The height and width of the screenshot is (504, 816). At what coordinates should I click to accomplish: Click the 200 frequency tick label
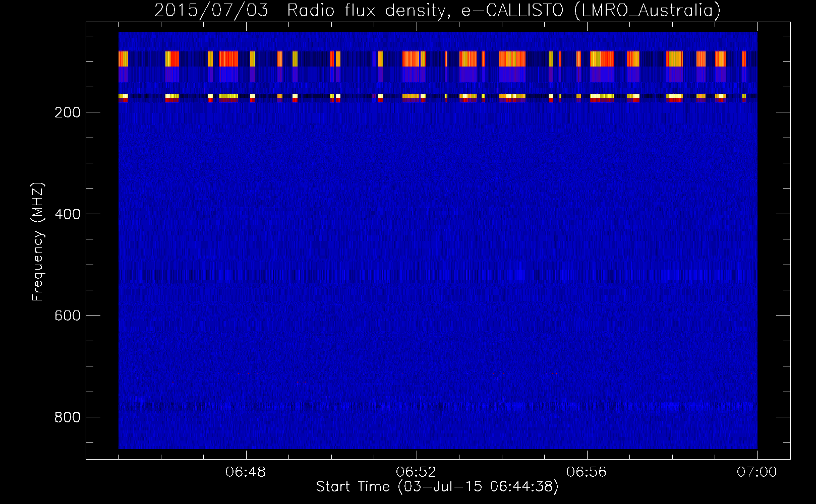coord(68,112)
